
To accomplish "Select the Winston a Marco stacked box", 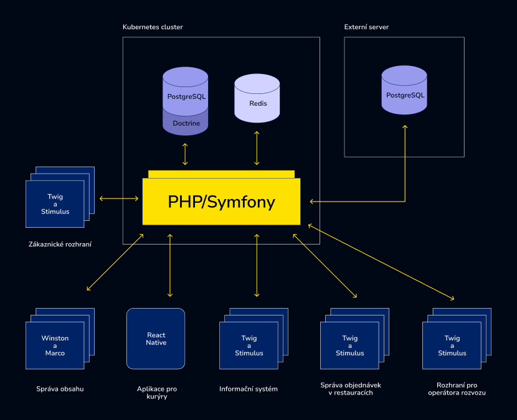I will pyautogui.click(x=55, y=345).
